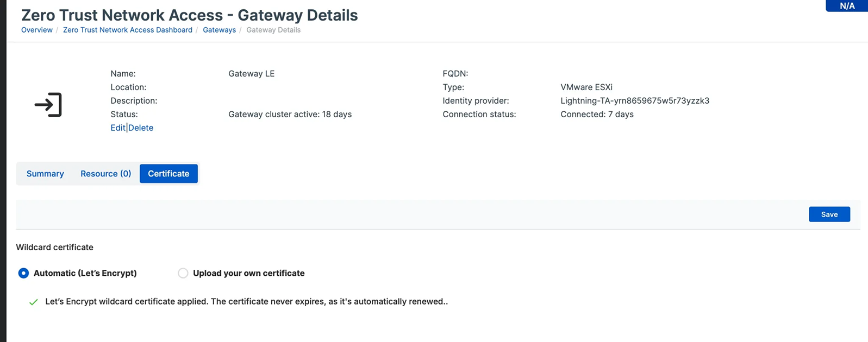The height and width of the screenshot is (342, 868).
Task: Click the Wildcard certificate section heading
Action: [x=54, y=247]
